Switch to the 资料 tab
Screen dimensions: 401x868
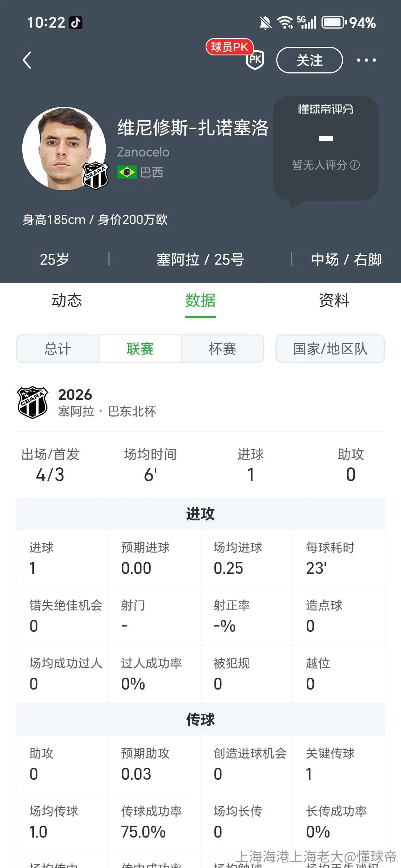334,300
